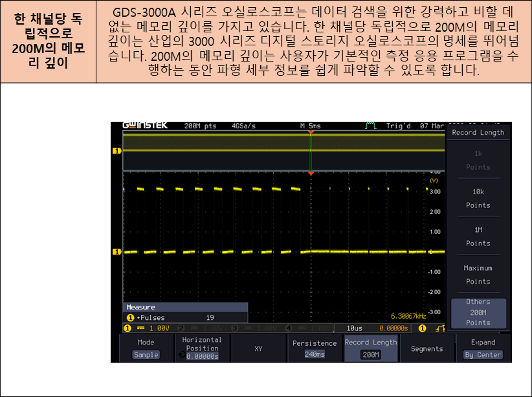
Task: Choose the 1M Points record length
Action: tap(478, 236)
